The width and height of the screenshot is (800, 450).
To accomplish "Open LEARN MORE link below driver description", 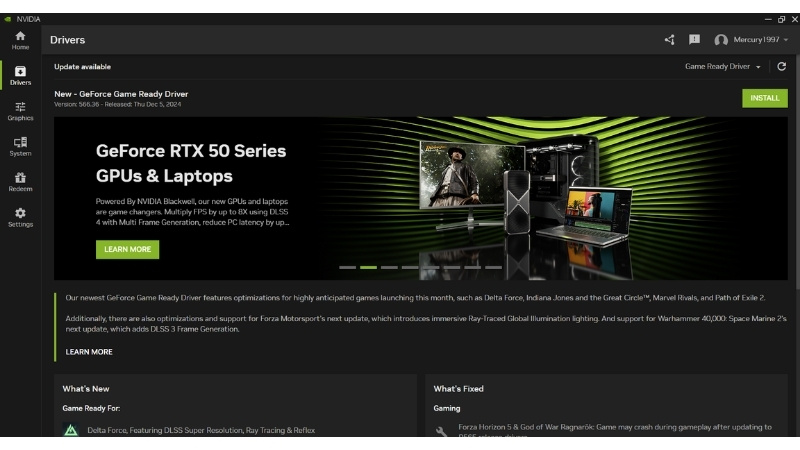I will (x=89, y=352).
